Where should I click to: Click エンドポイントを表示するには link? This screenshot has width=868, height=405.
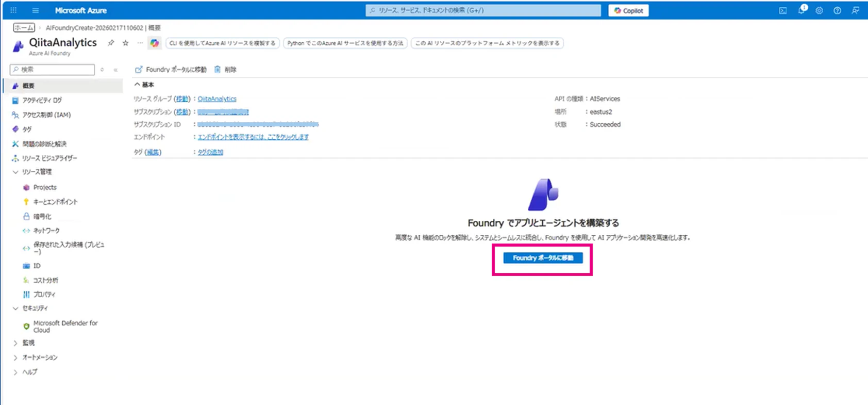coord(253,137)
